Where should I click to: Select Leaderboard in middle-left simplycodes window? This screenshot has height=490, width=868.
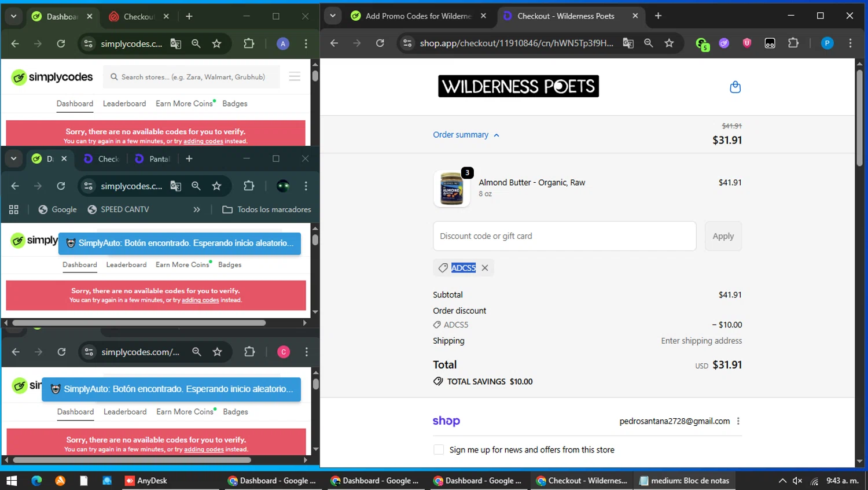point(126,264)
